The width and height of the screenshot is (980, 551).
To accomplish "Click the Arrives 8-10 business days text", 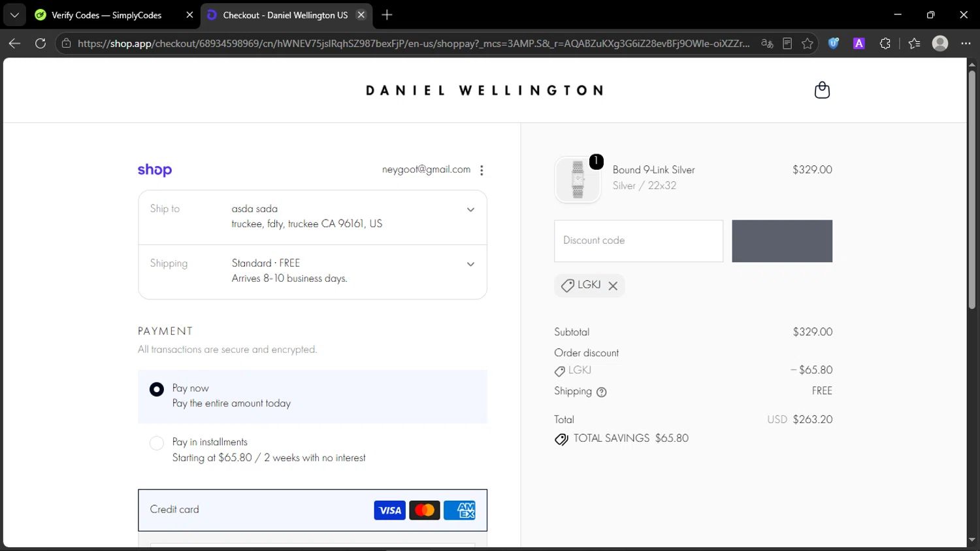I will coord(289,278).
